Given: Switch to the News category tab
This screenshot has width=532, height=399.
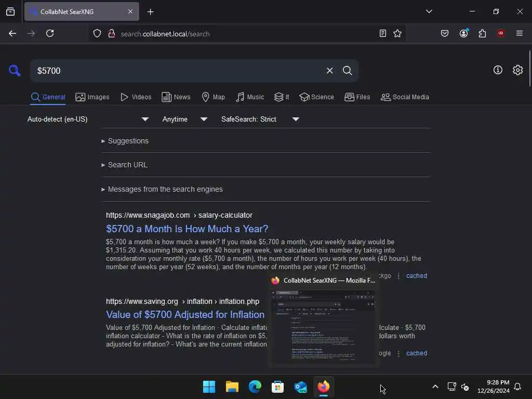Looking at the screenshot, I should pyautogui.click(x=176, y=97).
